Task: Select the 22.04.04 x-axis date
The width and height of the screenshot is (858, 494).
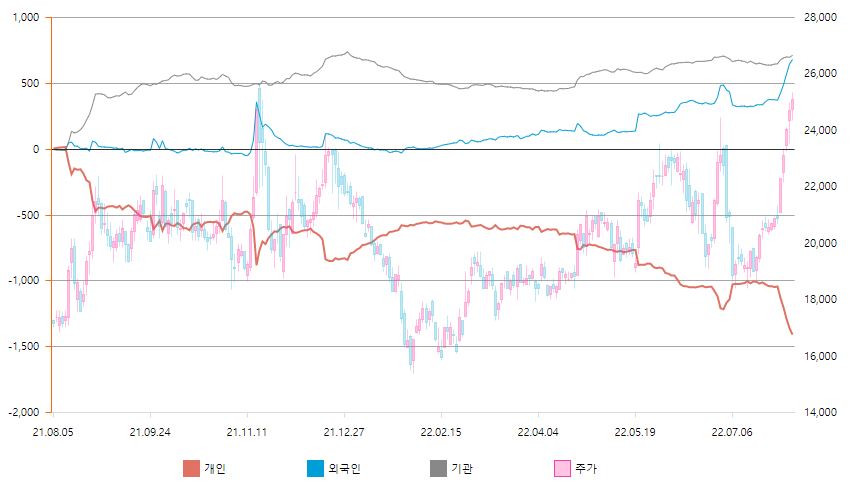Action: pyautogui.click(x=538, y=432)
